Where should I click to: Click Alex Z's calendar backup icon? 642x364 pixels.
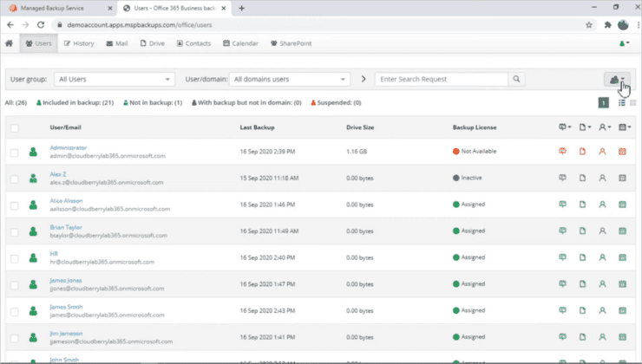tap(622, 178)
